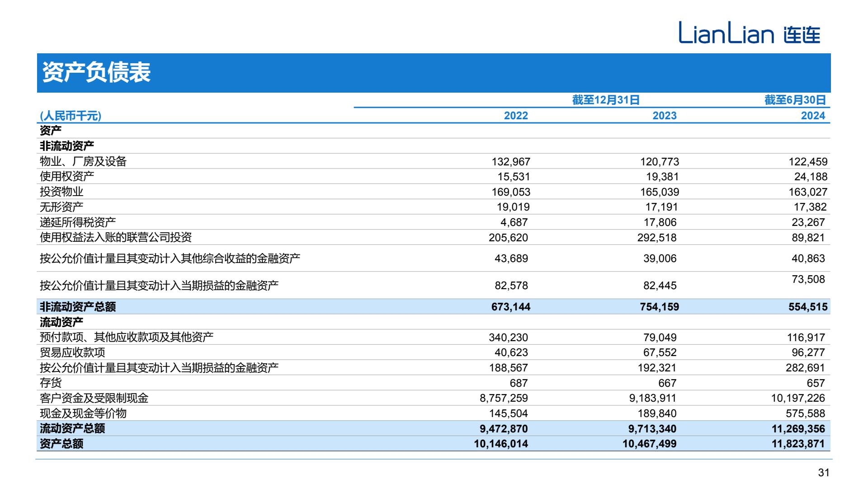Click the value 24,188

[x=811, y=177]
